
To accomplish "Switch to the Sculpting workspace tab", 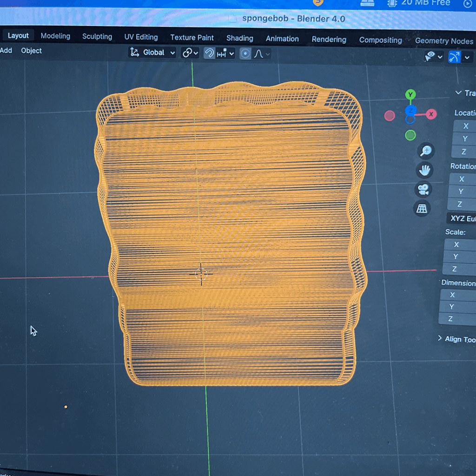I will [97, 36].
